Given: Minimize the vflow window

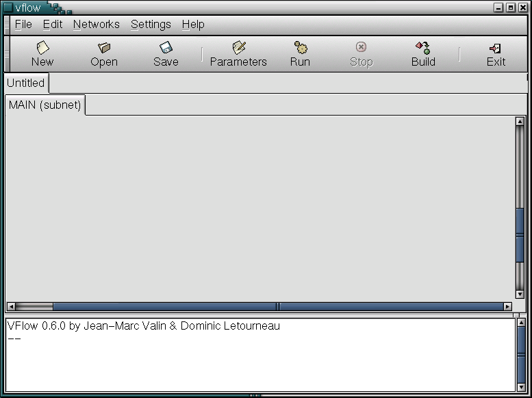Looking at the screenshot, I should click(498, 8).
